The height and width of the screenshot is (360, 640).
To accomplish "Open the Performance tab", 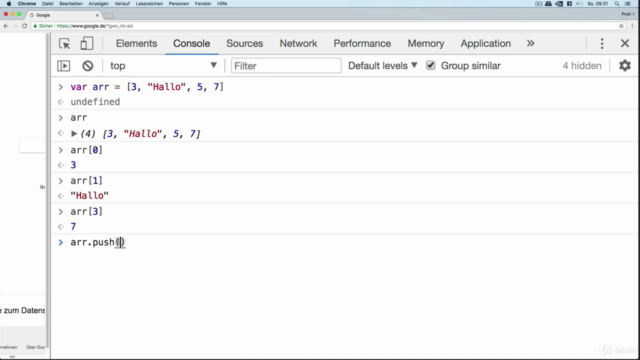I will click(x=362, y=43).
